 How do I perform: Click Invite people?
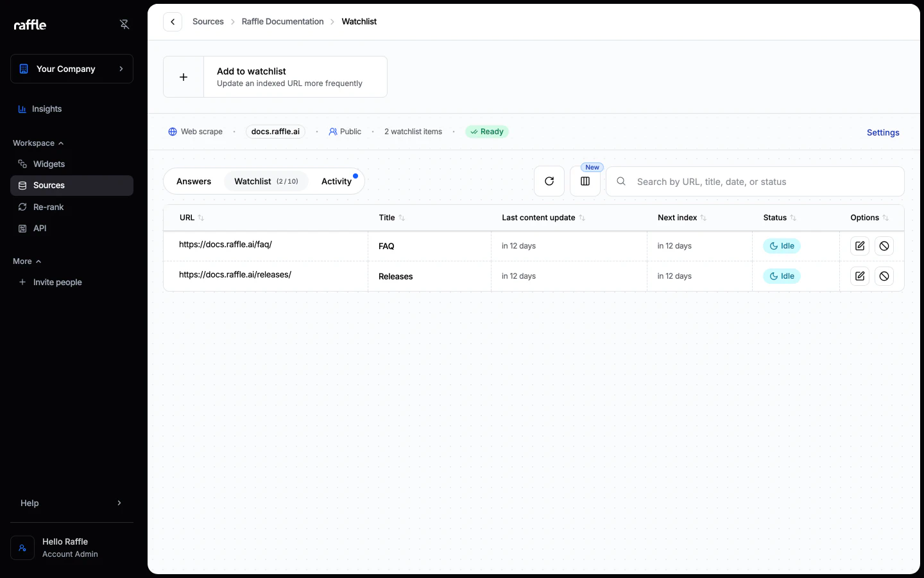pyautogui.click(x=72, y=282)
